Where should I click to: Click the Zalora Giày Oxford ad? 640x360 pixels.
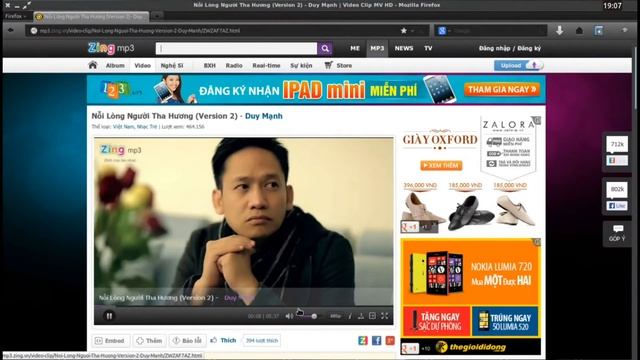coord(471,174)
